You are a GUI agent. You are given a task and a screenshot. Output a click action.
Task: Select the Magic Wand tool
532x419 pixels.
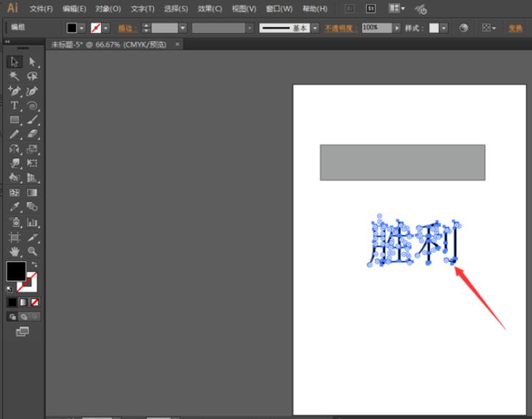pos(14,76)
